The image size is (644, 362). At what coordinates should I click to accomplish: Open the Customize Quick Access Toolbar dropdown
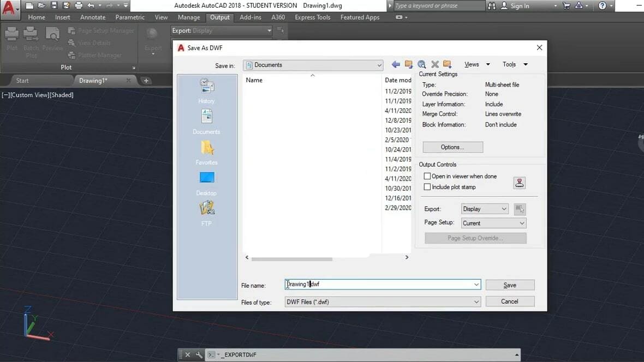(x=126, y=6)
